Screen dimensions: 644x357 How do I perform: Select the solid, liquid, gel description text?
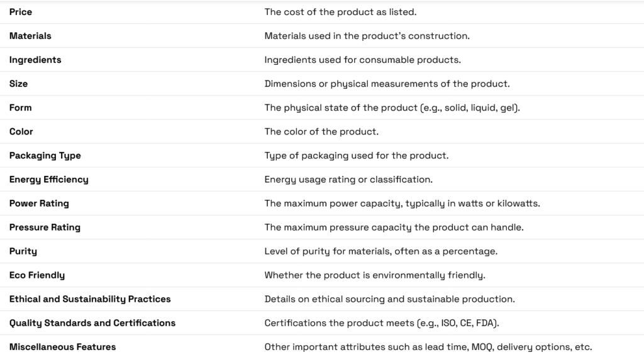pos(392,108)
